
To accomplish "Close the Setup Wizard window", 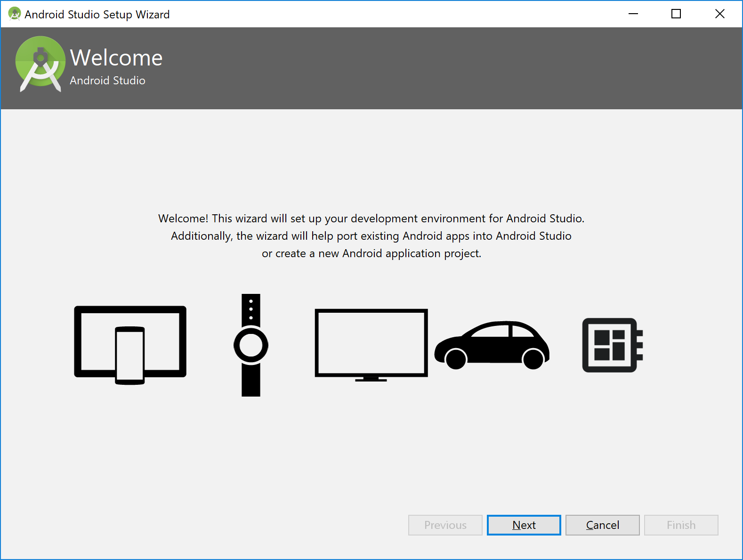I will (719, 14).
